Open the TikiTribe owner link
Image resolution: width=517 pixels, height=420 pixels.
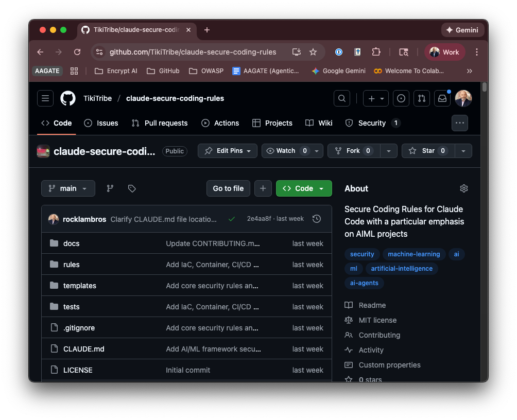tap(97, 98)
